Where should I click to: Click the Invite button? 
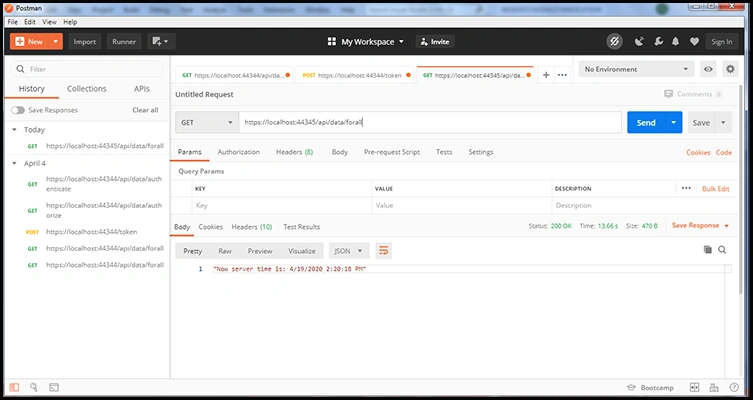pyautogui.click(x=435, y=42)
